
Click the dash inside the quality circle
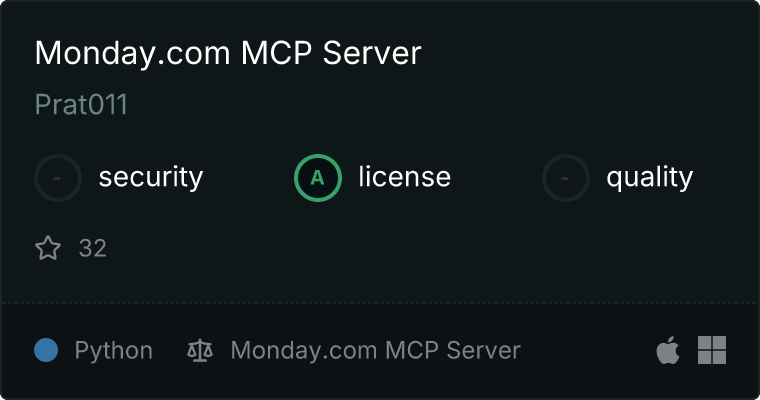point(565,178)
